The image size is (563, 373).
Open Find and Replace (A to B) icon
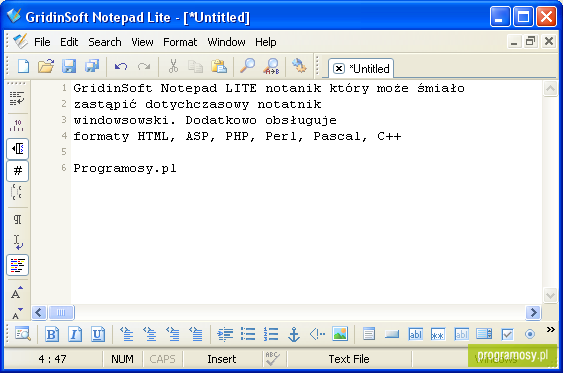point(271,66)
